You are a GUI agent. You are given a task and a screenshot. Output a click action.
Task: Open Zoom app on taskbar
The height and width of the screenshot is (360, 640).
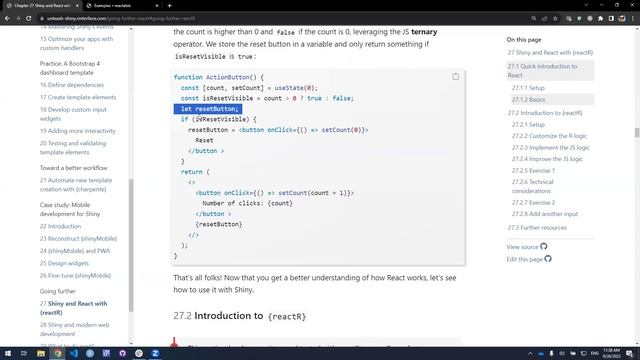coord(155,353)
